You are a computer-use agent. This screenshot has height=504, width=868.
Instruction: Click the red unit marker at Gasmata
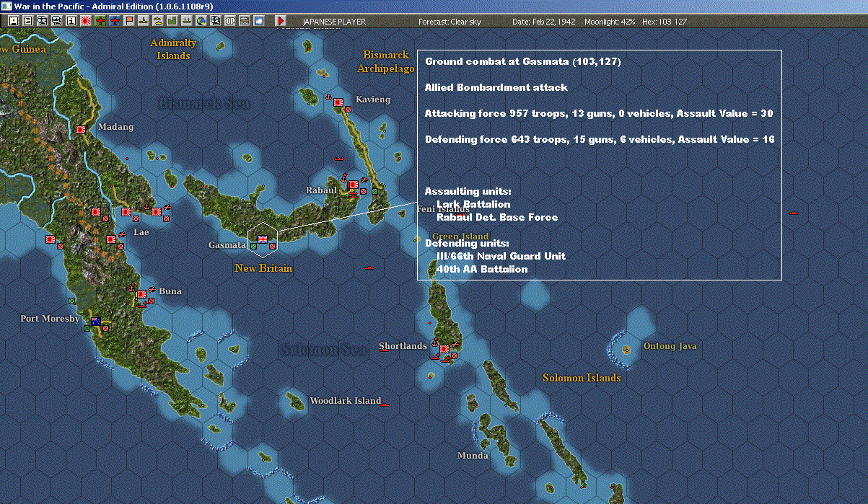(272, 247)
